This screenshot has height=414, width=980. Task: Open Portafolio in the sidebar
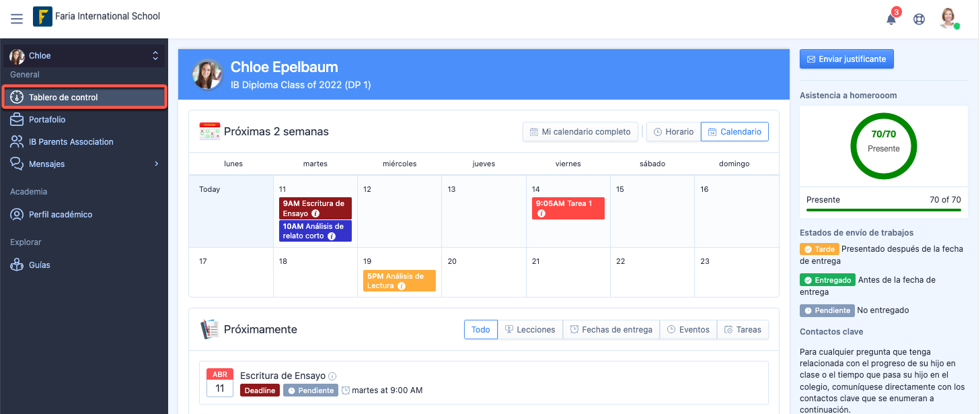tap(47, 120)
